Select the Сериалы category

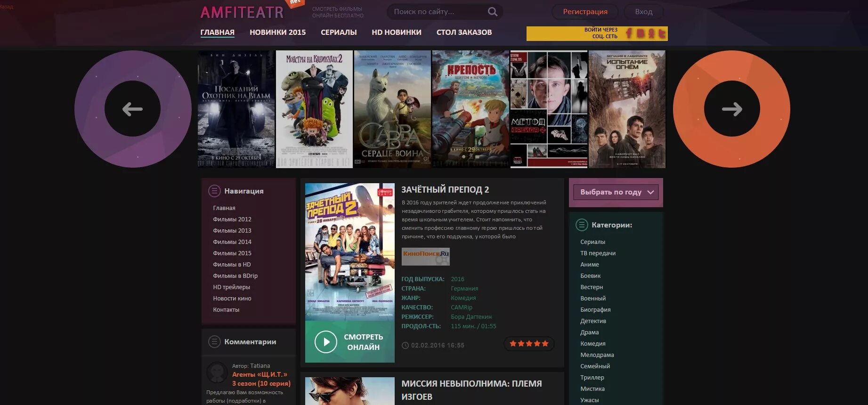[593, 242]
